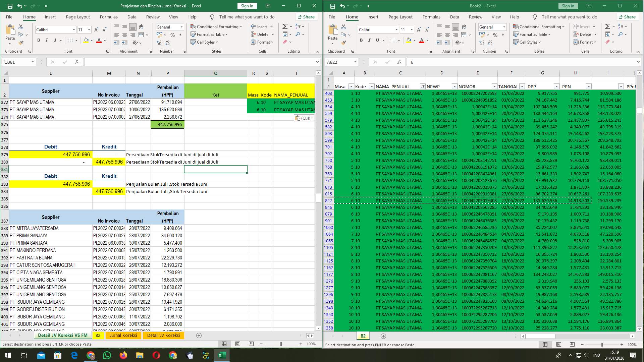Open the Formulas ribbon tab in Book2
This screenshot has height=362, width=644.
(432, 17)
